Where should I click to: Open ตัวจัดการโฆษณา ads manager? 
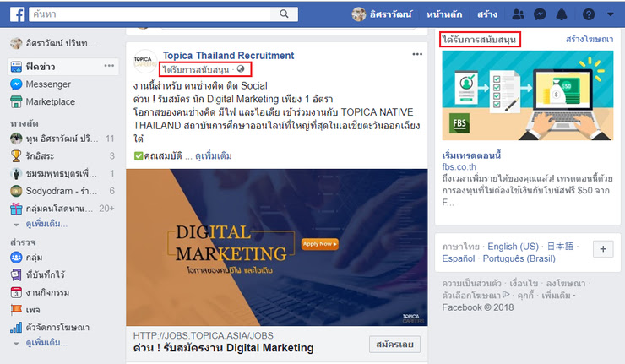(57, 328)
